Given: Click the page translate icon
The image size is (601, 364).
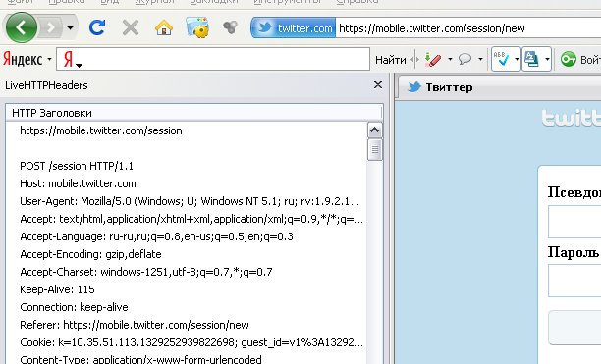Looking at the screenshot, I should click(x=532, y=59).
